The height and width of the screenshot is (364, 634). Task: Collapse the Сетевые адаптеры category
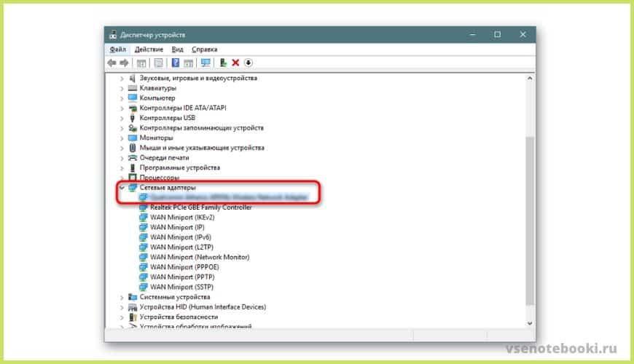tap(122, 188)
